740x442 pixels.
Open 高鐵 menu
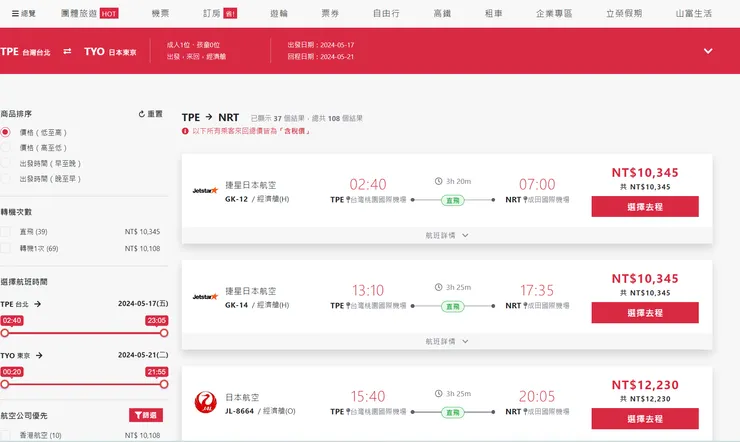click(x=442, y=13)
